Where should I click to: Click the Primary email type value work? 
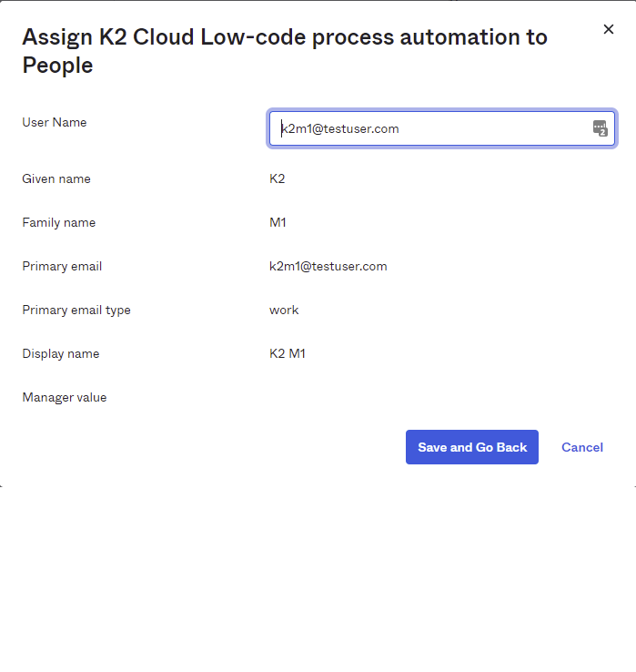tap(284, 310)
